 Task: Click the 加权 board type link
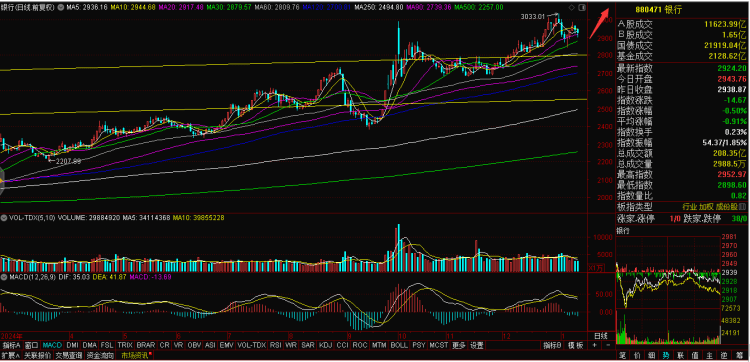[707, 207]
